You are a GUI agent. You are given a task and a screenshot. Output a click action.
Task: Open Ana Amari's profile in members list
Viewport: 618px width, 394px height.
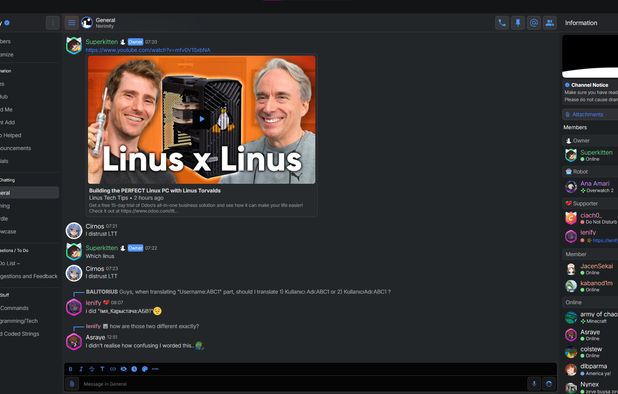[x=590, y=186]
